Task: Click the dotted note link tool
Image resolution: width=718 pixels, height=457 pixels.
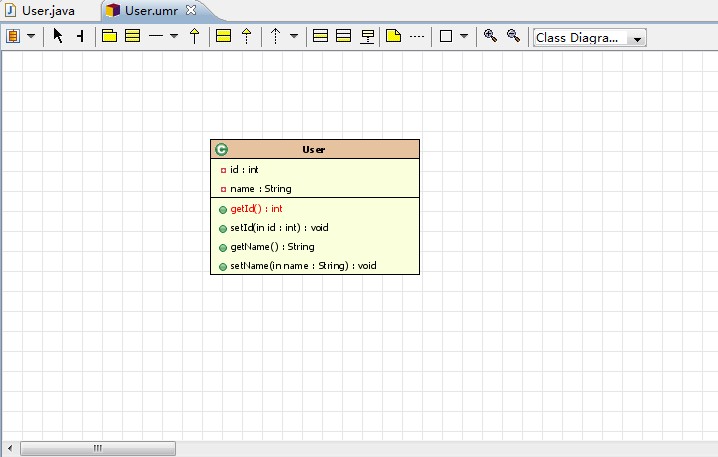Action: pos(417,36)
